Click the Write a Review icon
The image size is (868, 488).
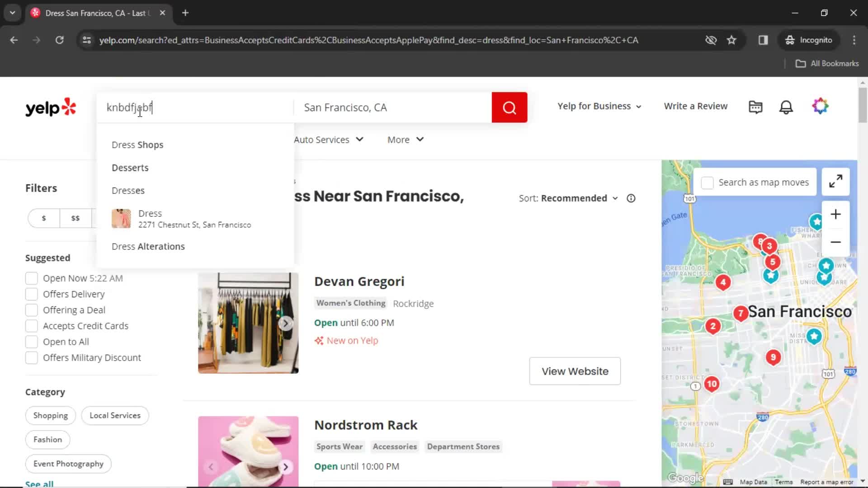click(x=696, y=105)
